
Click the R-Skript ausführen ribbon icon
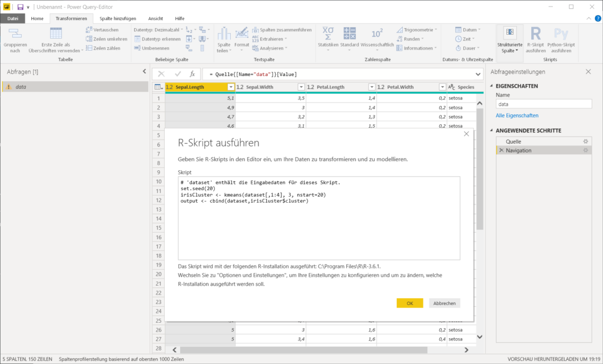(x=536, y=34)
